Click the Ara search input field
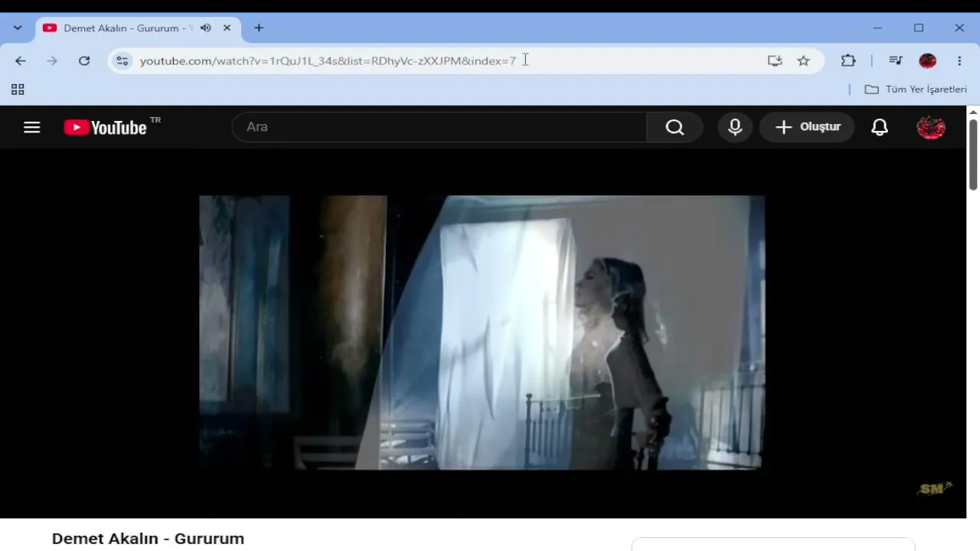980x551 pixels. 439,127
